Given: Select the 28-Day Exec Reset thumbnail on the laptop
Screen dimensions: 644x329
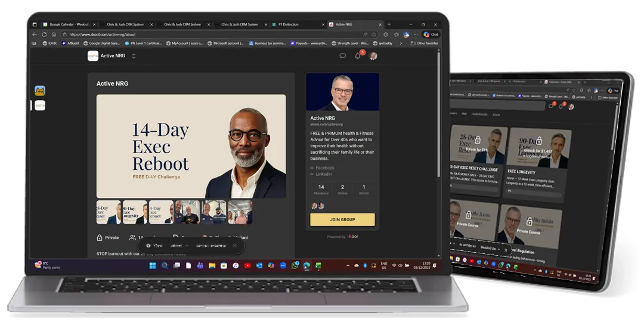Looking at the screenshot, I should [109, 212].
